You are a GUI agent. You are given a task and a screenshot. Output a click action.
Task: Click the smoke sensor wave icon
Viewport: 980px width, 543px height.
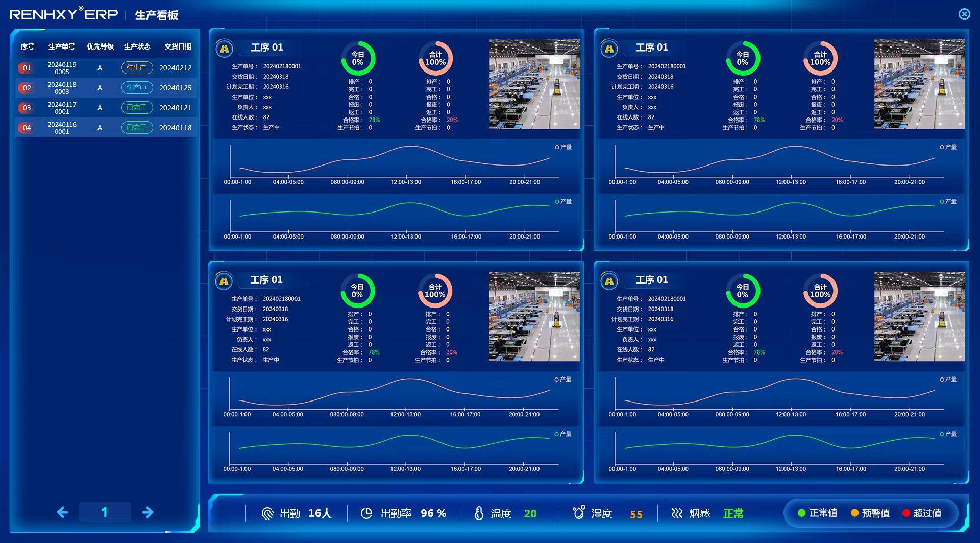click(677, 513)
